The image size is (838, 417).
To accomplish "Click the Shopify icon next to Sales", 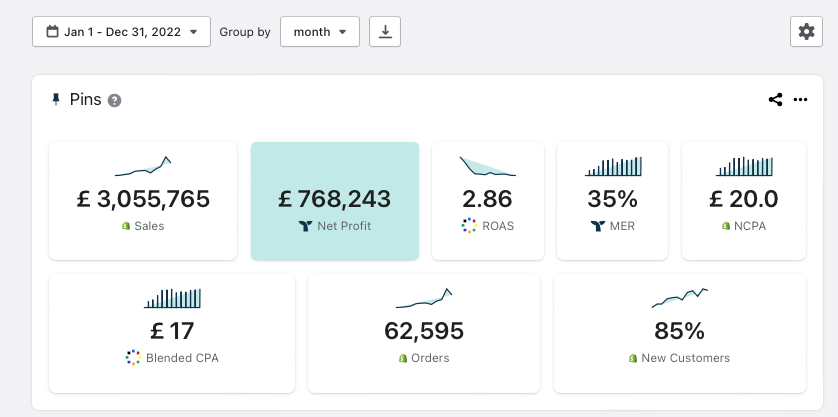I will pyautogui.click(x=126, y=226).
